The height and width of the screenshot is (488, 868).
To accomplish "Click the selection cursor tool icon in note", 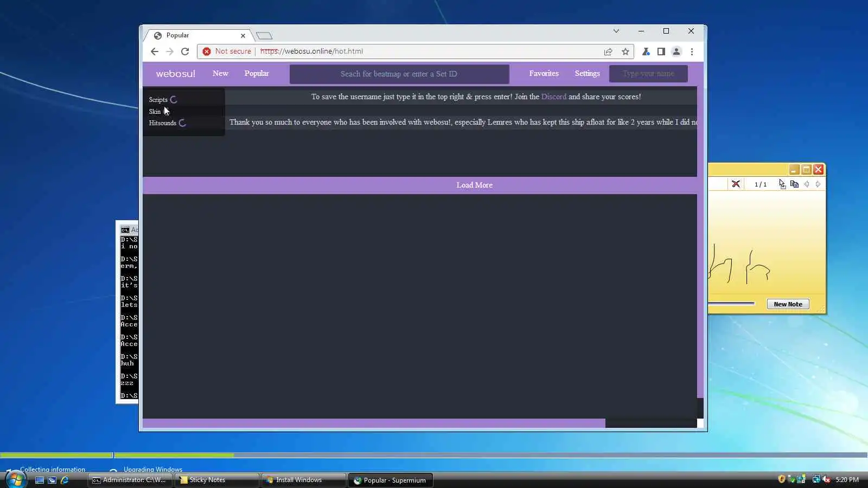I will click(x=782, y=184).
